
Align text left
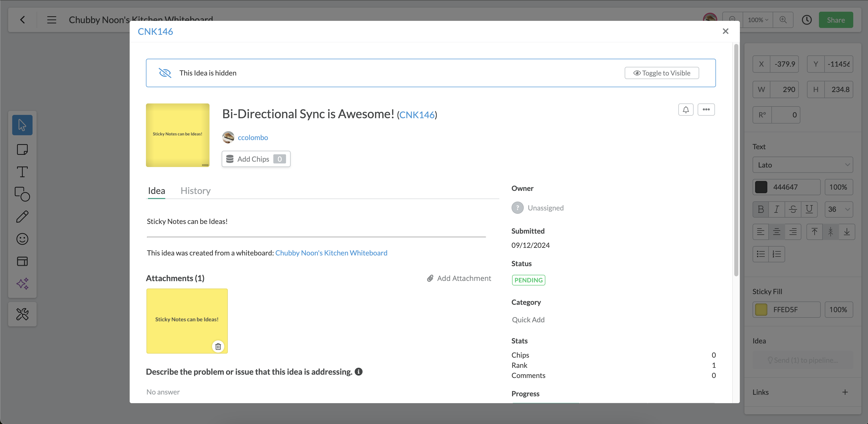pyautogui.click(x=760, y=231)
